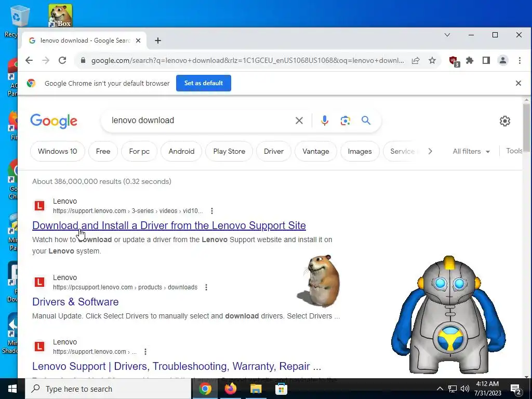Viewport: 532px width, 399px height.
Task: Open the Tools option
Action: [514, 151]
